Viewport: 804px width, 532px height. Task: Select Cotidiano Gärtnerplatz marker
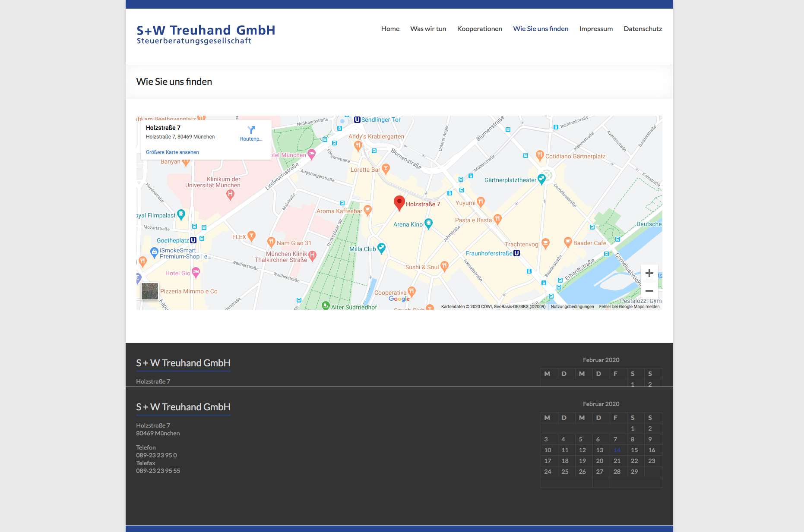(539, 155)
